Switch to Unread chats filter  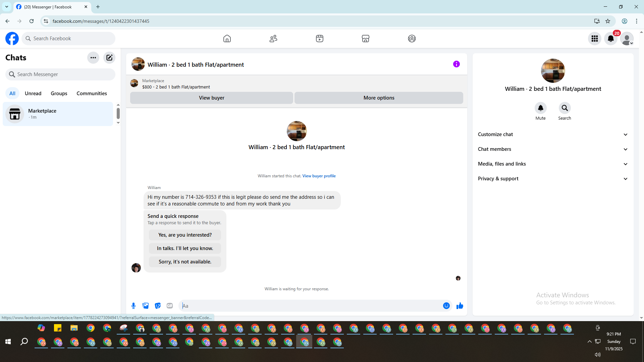33,94
